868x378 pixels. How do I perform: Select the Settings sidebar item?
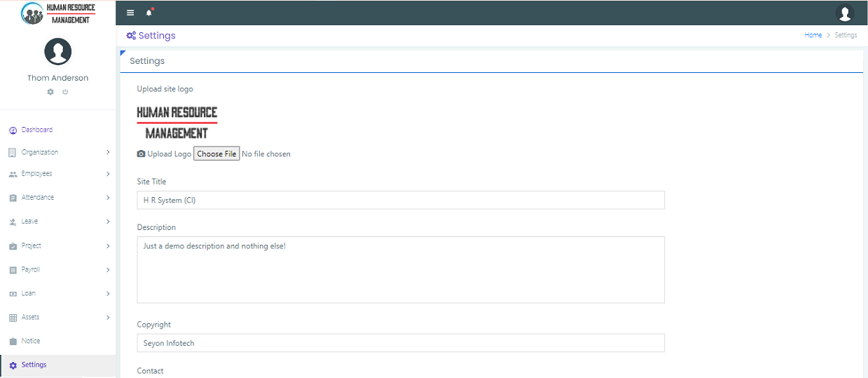[34, 365]
